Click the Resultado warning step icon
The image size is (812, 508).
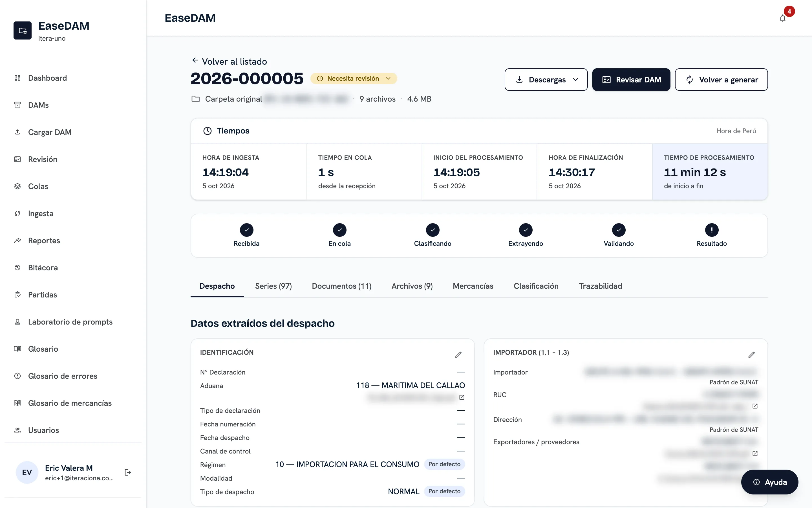click(x=712, y=230)
